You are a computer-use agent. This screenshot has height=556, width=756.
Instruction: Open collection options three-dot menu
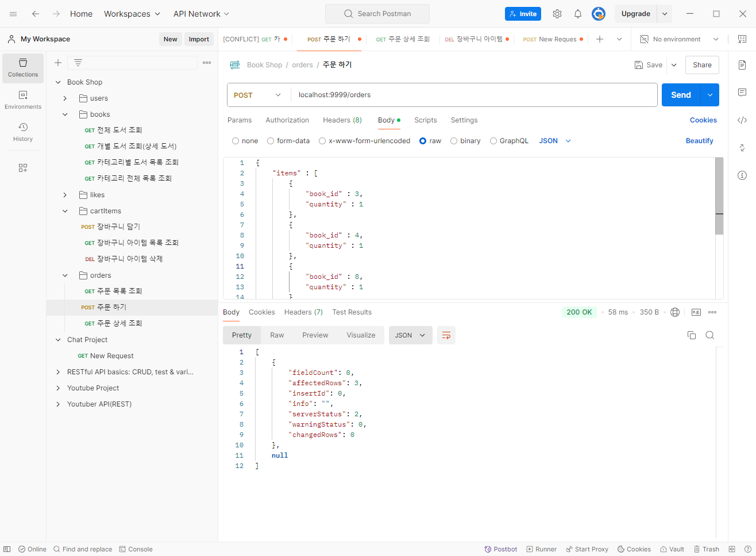207,63
